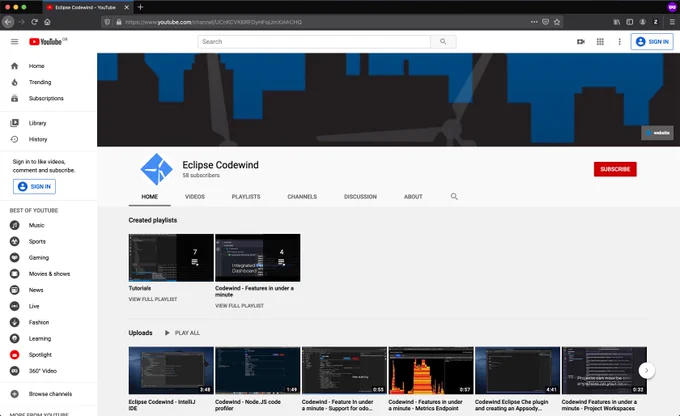Click the browser home button
The height and width of the screenshot is (416, 680).
pyautogui.click(x=48, y=22)
